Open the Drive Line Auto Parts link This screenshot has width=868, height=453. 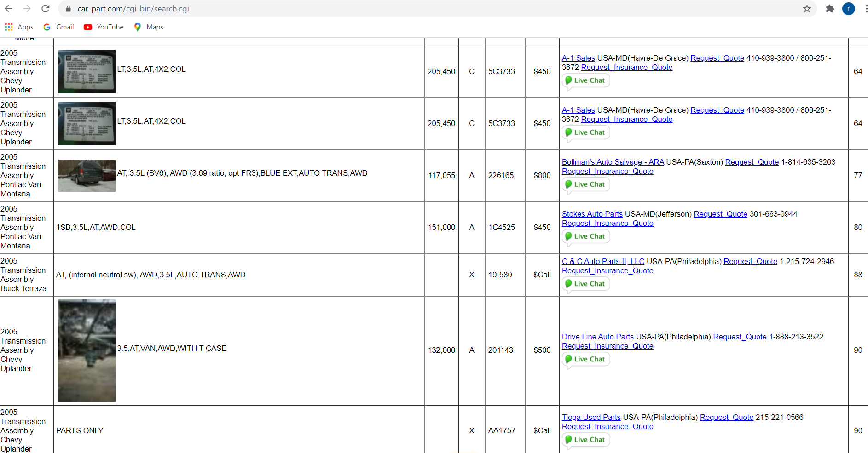pyautogui.click(x=598, y=337)
